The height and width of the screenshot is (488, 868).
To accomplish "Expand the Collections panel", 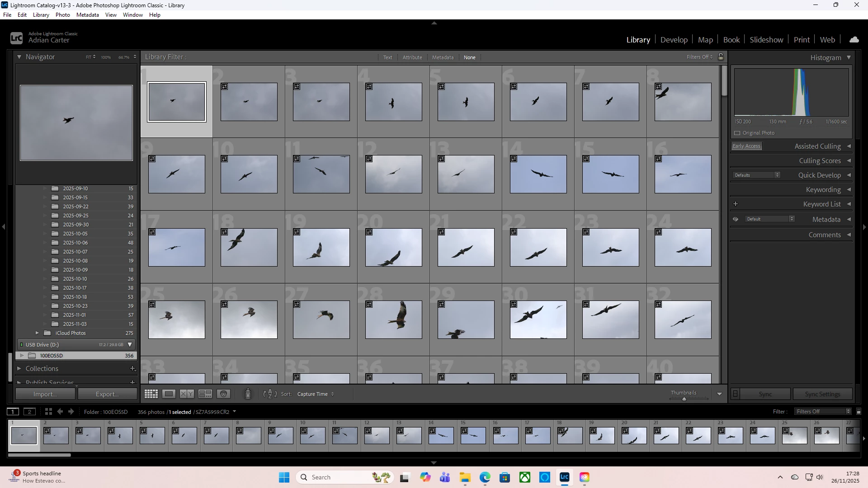I will 19,369.
